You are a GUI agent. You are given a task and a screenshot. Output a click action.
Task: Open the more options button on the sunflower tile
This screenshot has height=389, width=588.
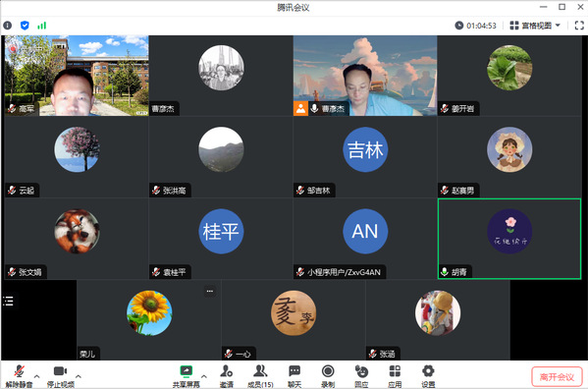click(210, 291)
